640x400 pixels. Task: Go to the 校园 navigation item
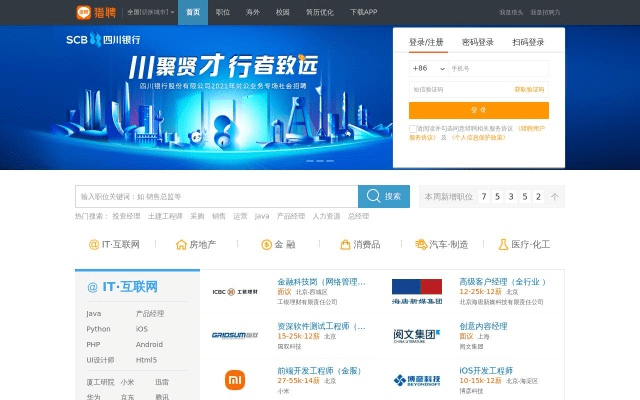pyautogui.click(x=282, y=12)
